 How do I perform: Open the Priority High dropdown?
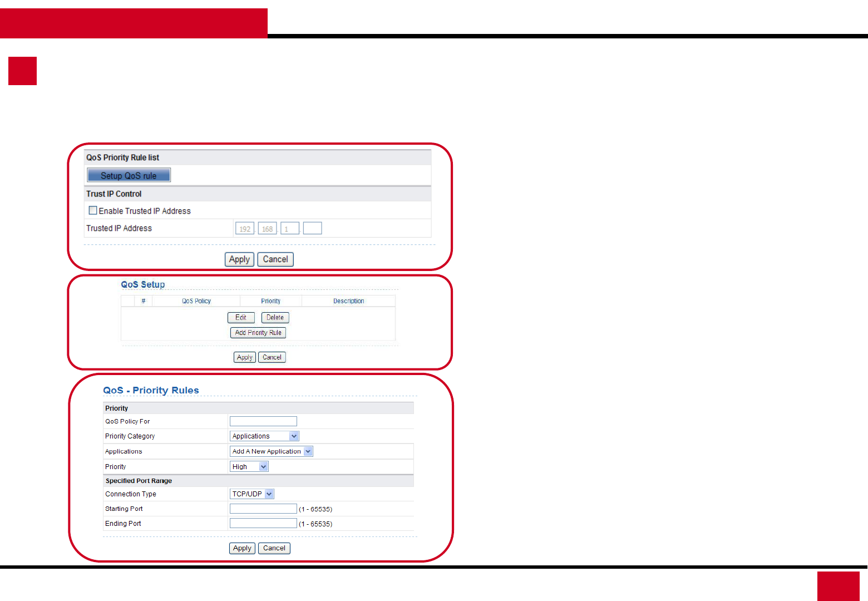tap(249, 467)
